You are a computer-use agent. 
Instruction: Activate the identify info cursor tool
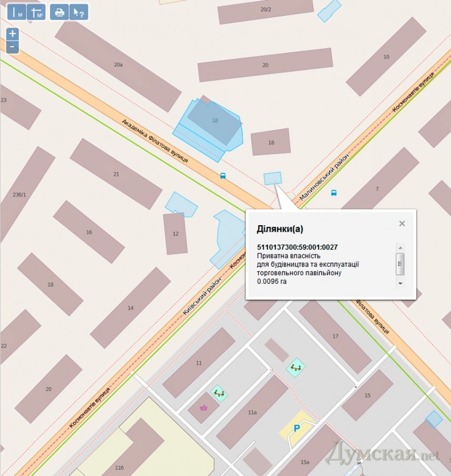point(79,12)
